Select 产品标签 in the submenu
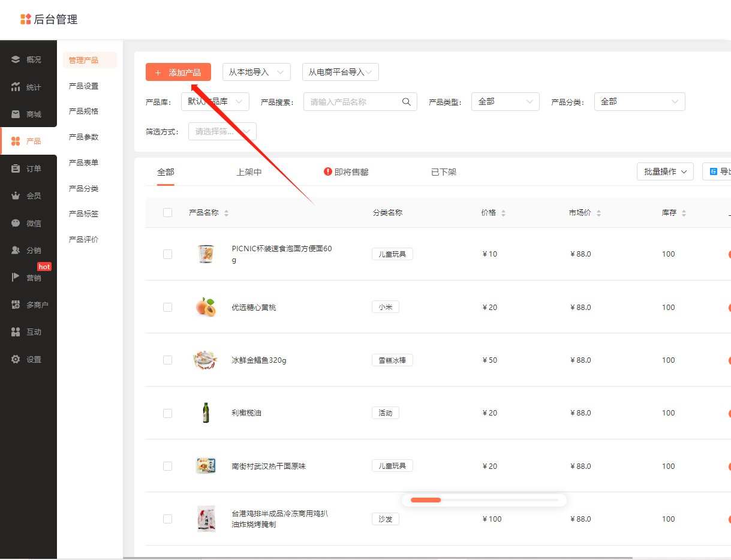Image resolution: width=731 pixels, height=560 pixels. pos(84,213)
